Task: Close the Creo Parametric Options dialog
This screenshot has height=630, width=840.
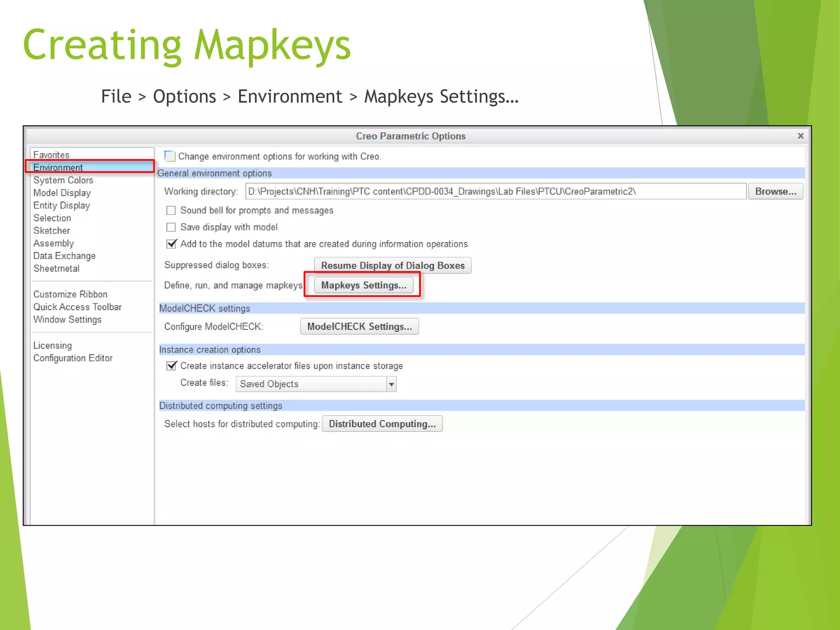Action: pyautogui.click(x=800, y=136)
